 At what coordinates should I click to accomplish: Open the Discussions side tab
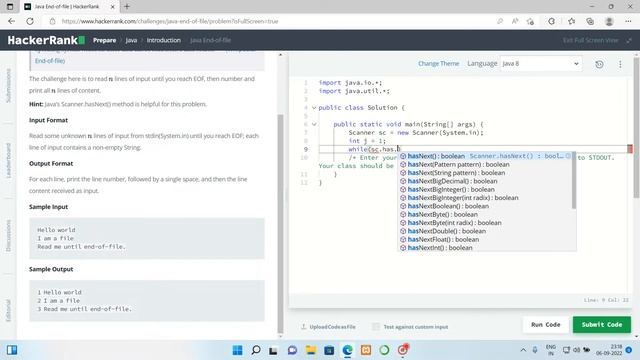pos(8,236)
